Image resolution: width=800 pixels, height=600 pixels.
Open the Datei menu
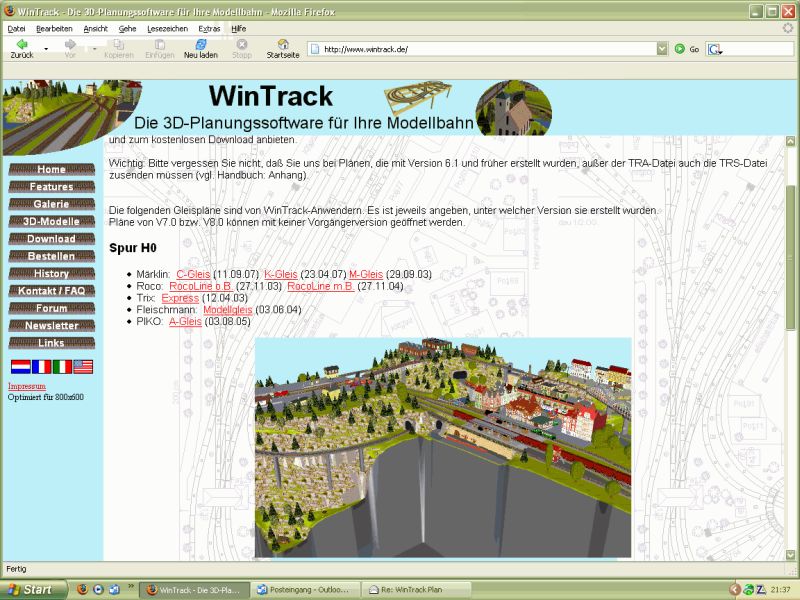point(16,29)
